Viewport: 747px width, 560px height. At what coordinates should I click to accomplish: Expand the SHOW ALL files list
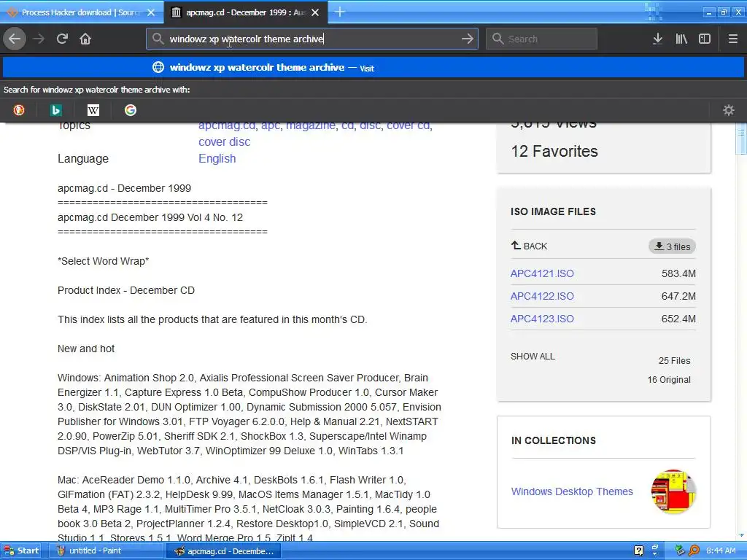533,356
